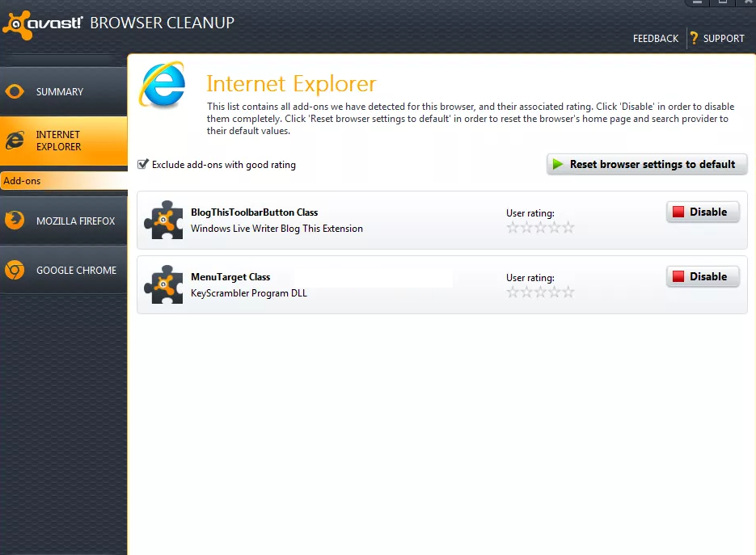Select the KeyScrambler Program DLL description text

pos(248,293)
